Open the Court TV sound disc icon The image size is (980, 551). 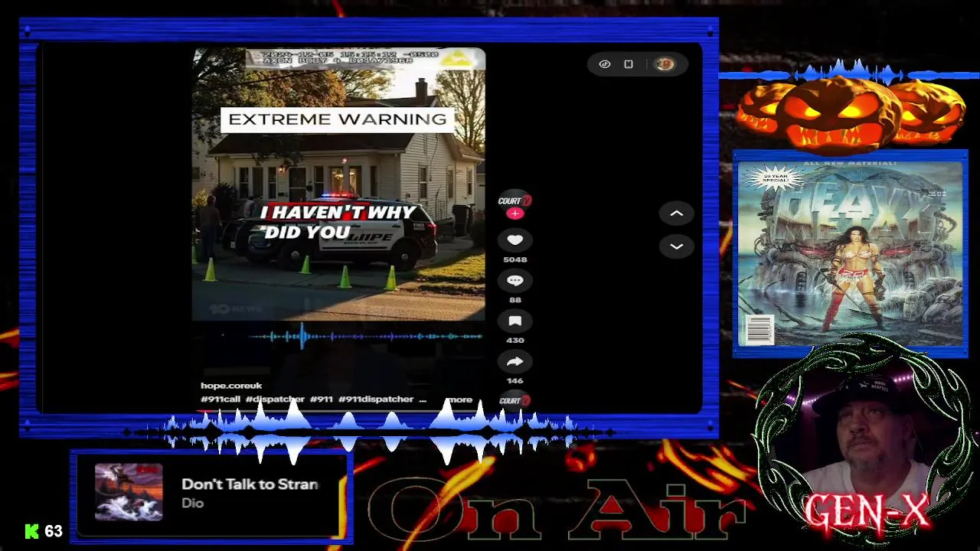point(514,400)
